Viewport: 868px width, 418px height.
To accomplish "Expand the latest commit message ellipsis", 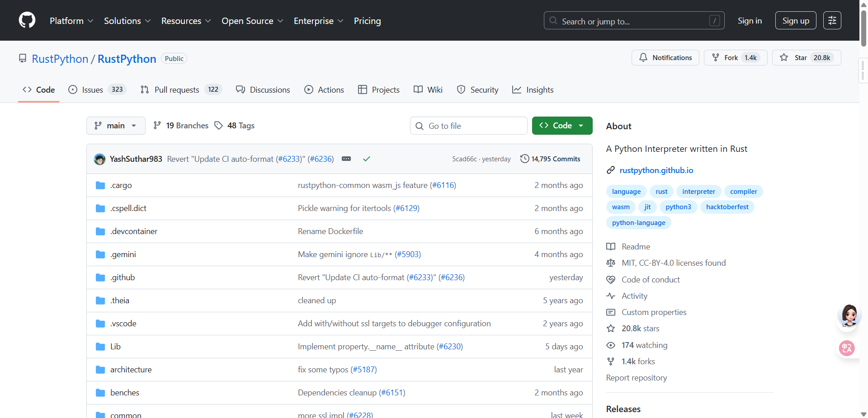I will [346, 159].
